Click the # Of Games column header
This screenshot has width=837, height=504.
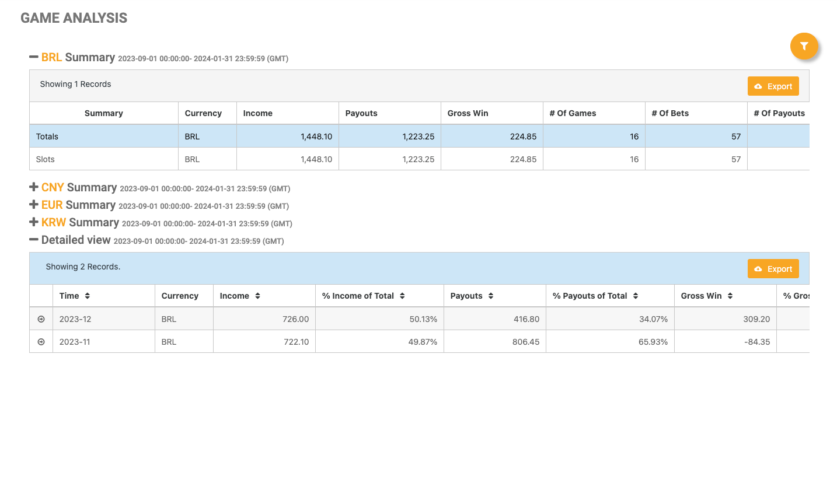(x=573, y=113)
